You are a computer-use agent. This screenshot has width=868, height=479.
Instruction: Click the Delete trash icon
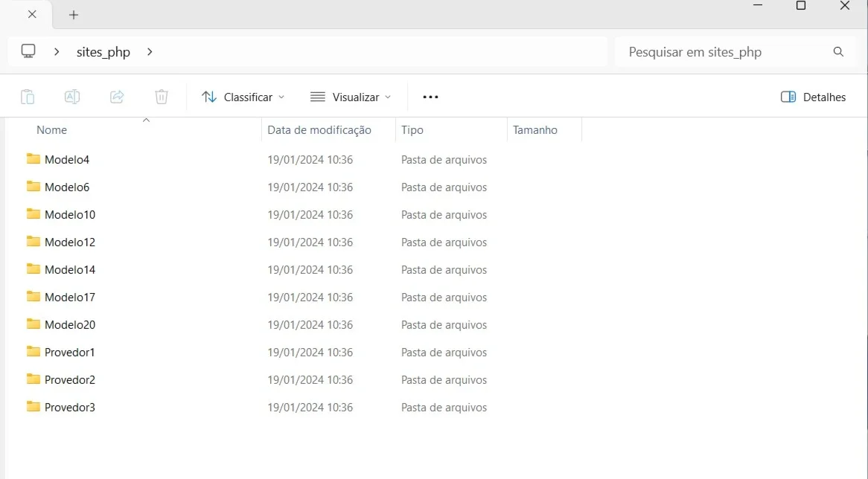[x=162, y=97]
